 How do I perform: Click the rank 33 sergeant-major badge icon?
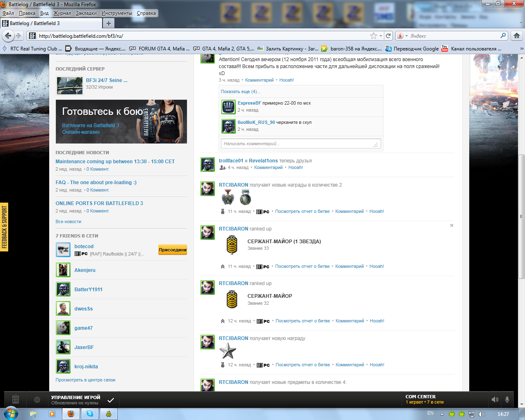pyautogui.click(x=232, y=245)
